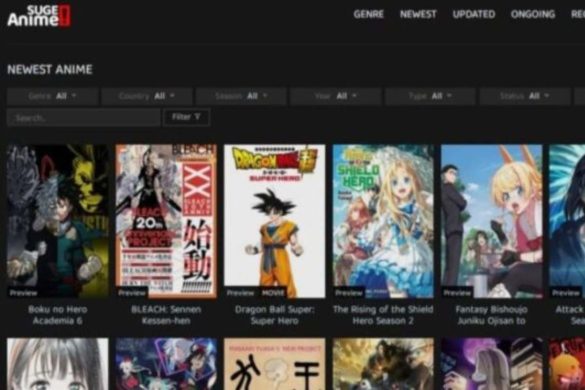The image size is (585, 390).
Task: Open the BLEACH Sennen Kessen-hen poster
Action: pos(166,221)
